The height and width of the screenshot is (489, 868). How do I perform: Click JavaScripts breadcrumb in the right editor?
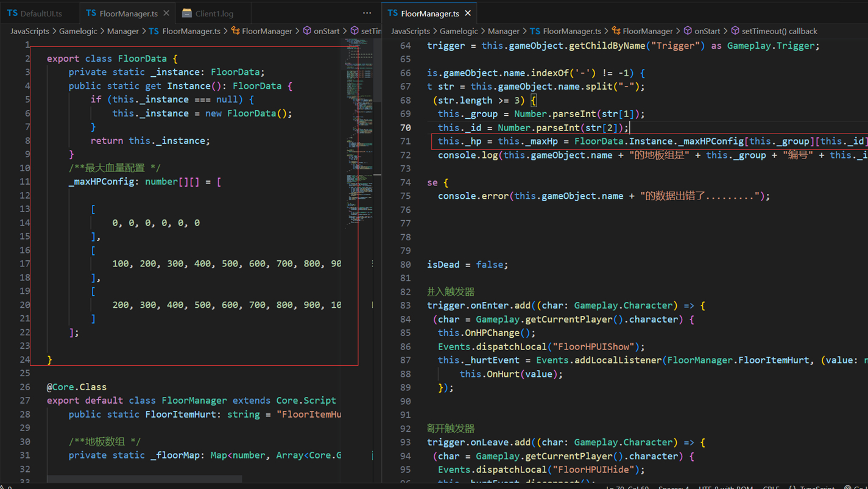click(411, 30)
